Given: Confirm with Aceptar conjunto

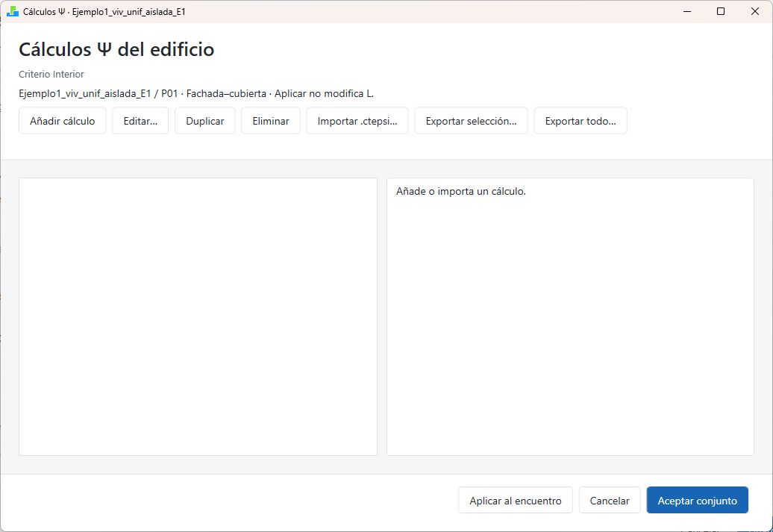Looking at the screenshot, I should (x=697, y=501).
